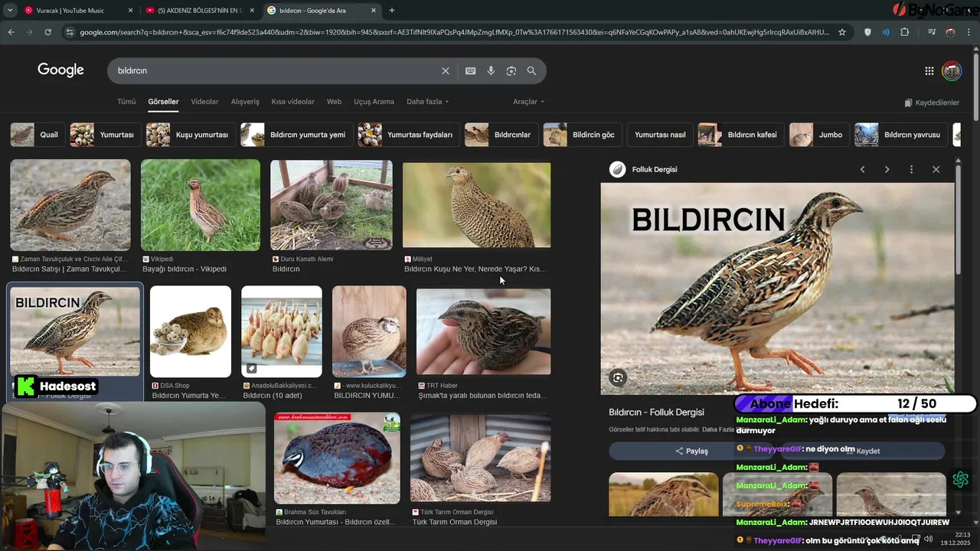
Task: Go back to the previous page
Action: coord(11,32)
